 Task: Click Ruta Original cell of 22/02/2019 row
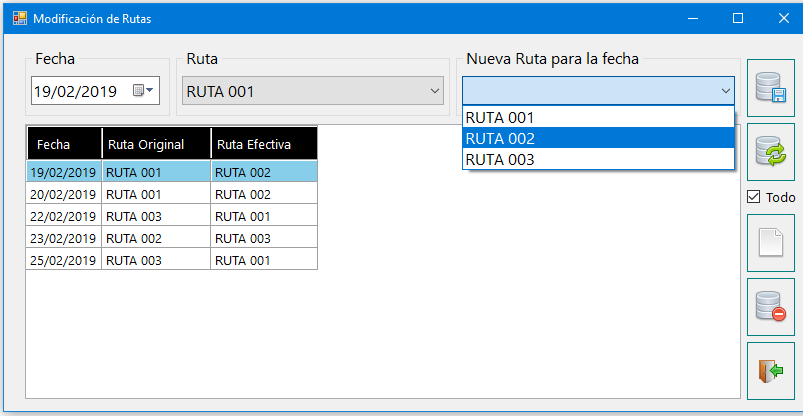pos(156,217)
